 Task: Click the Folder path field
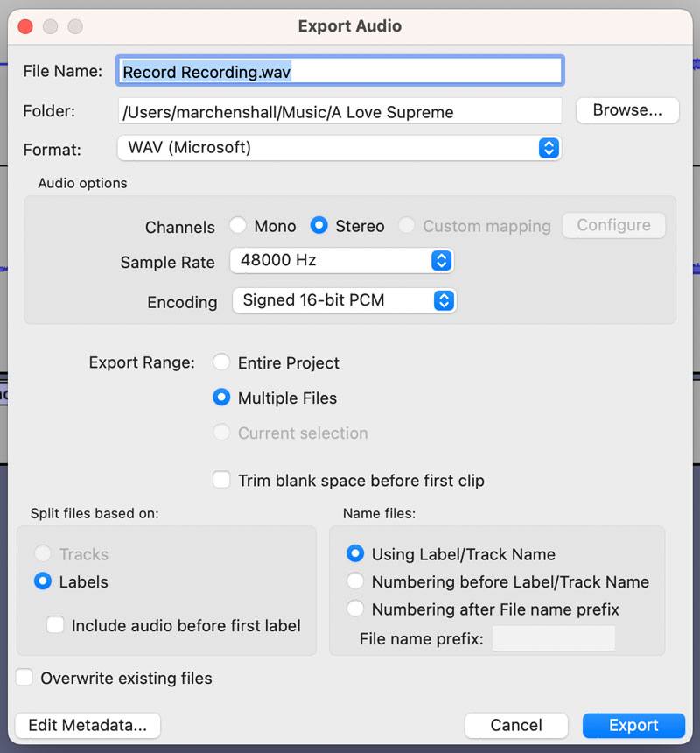(x=339, y=111)
